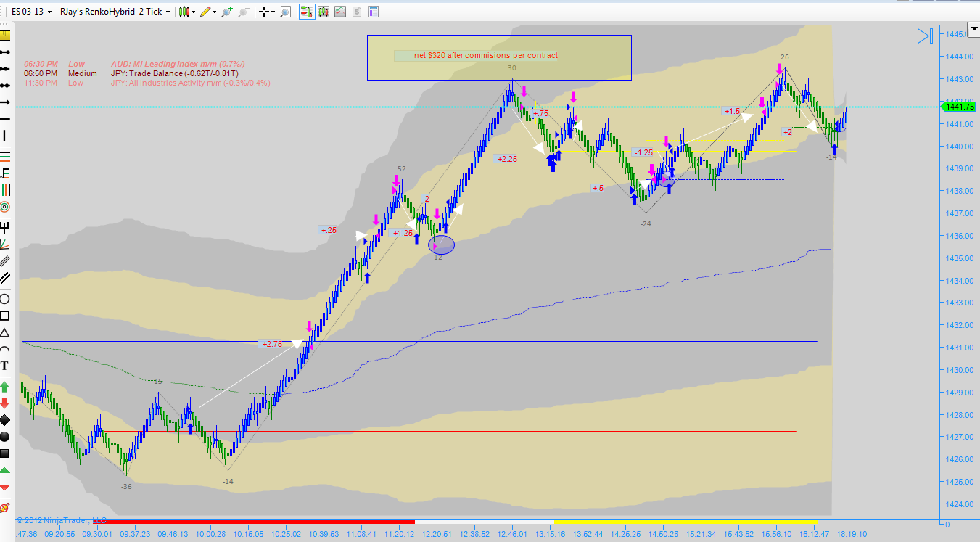Select the Vertical Line drawing tool

click(x=5, y=137)
